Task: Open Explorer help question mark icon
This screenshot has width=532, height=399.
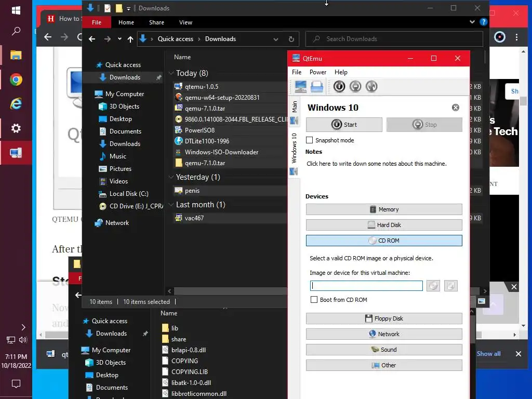Action: [484, 22]
